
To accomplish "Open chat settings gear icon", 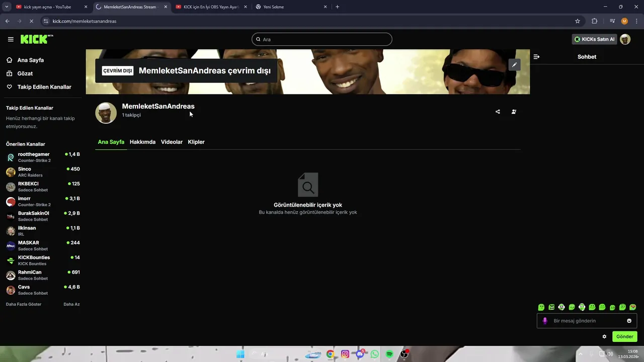I will 604,337.
